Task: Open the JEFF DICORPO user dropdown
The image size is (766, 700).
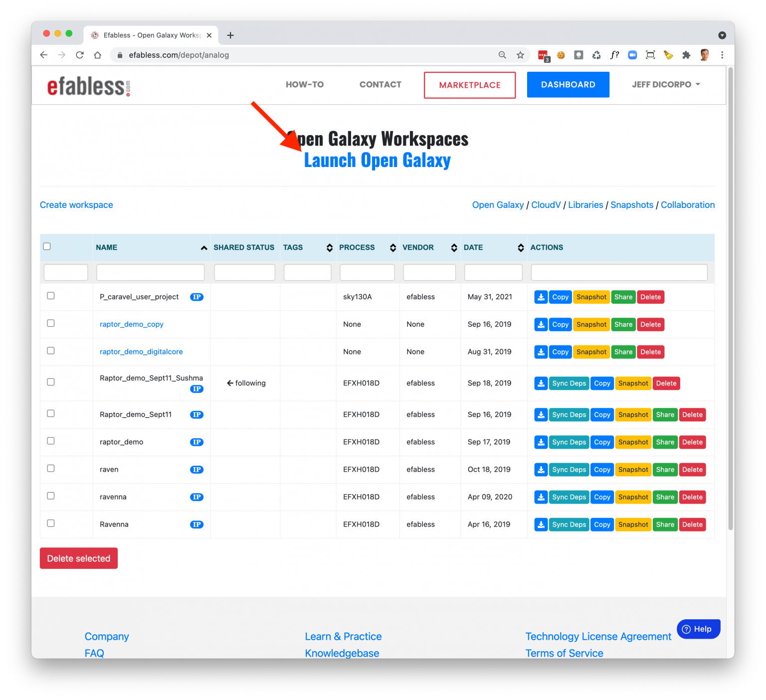Action: point(666,85)
